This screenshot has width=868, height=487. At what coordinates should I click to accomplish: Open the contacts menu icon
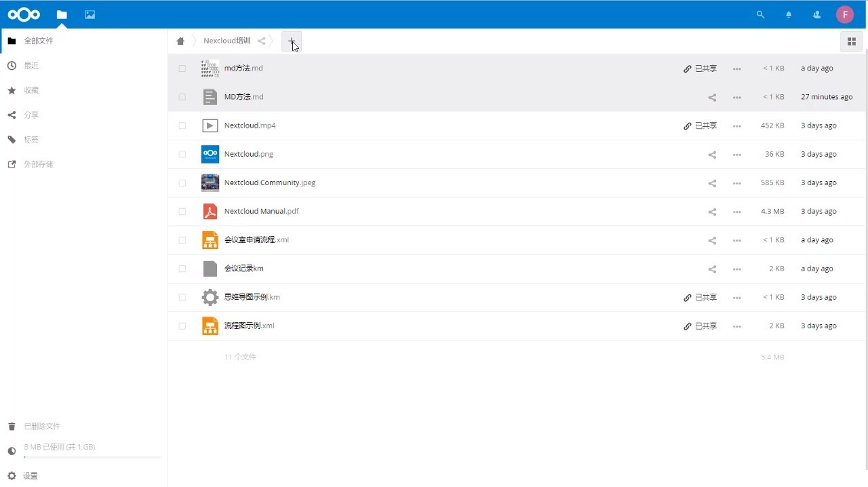pyautogui.click(x=816, y=14)
